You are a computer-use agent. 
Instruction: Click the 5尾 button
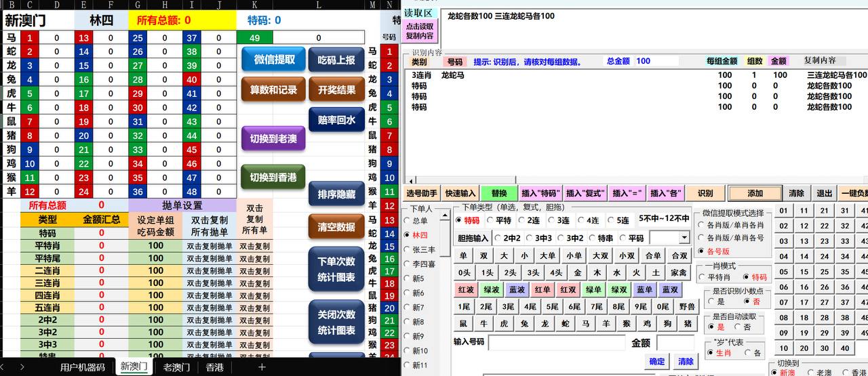pos(552,306)
